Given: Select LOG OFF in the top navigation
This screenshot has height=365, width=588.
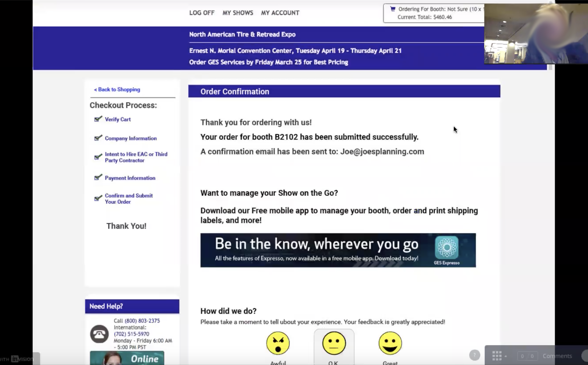Looking at the screenshot, I should point(202,12).
